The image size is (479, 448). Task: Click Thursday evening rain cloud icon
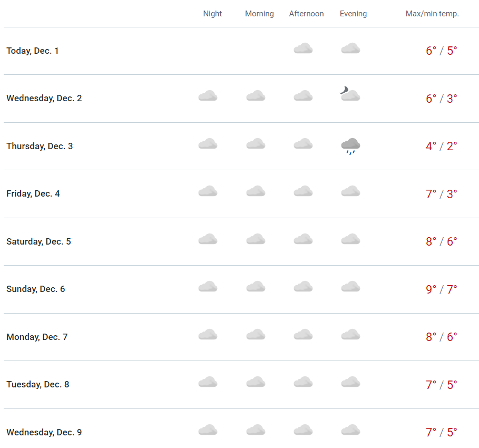[x=350, y=145]
